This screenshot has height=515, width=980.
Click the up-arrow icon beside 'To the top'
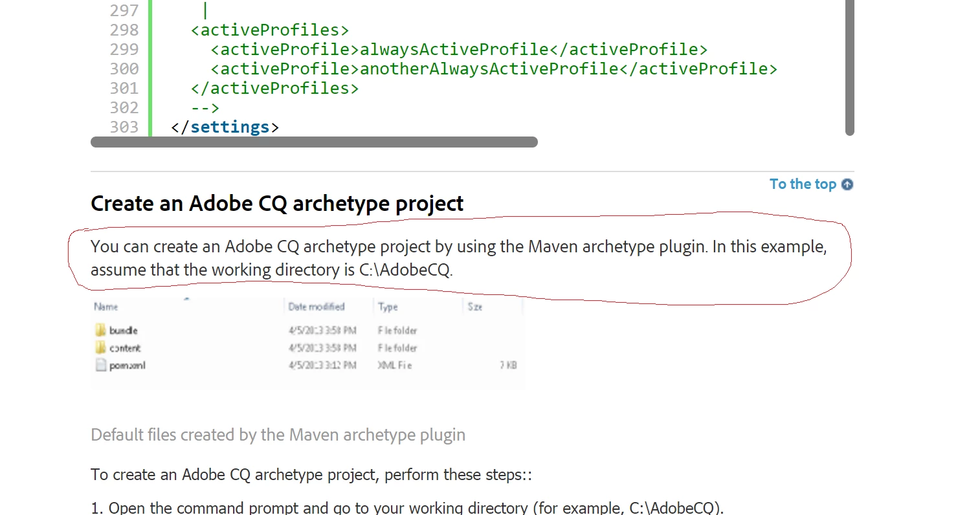tap(847, 184)
